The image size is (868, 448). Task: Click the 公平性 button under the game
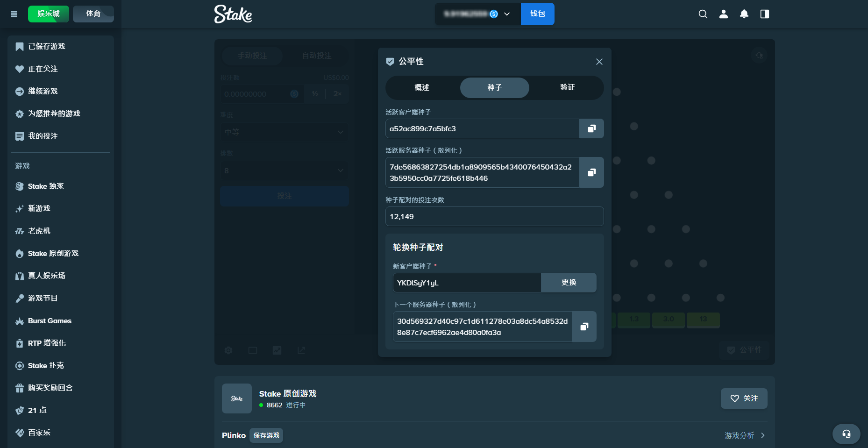pyautogui.click(x=745, y=350)
